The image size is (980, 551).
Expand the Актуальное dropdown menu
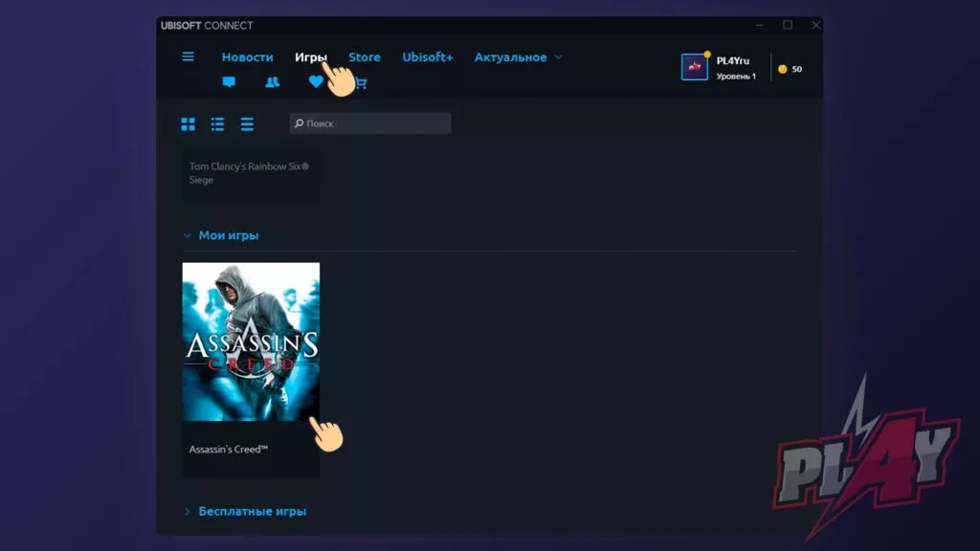point(518,57)
